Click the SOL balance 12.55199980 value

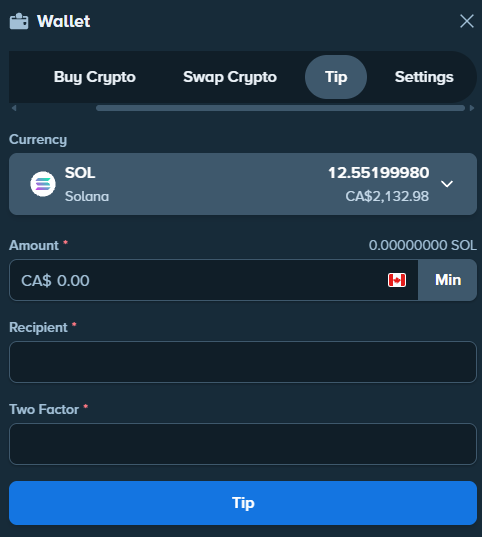tap(379, 173)
